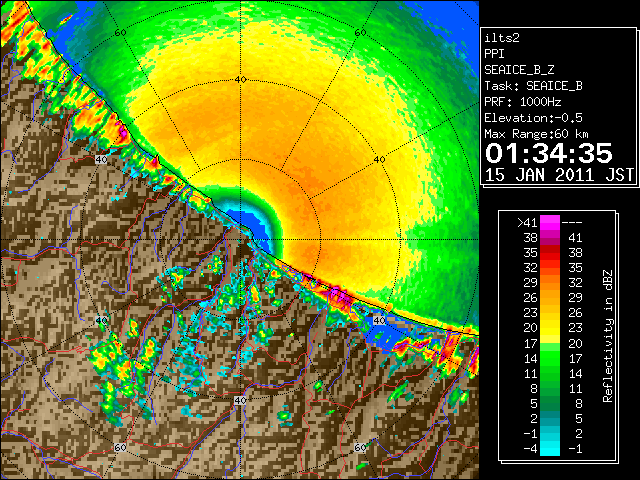
Task: Click the timestamp 01:34:35
Action: (x=549, y=153)
